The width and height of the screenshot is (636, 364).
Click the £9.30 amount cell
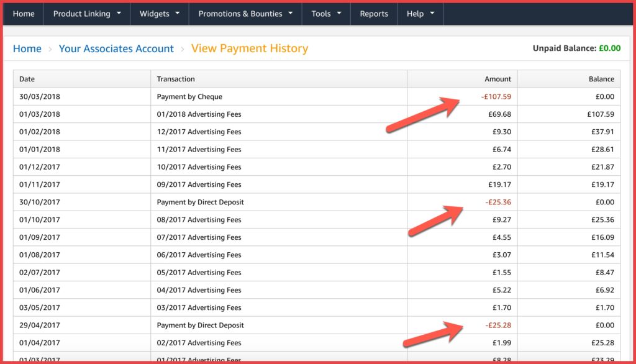click(x=462, y=132)
